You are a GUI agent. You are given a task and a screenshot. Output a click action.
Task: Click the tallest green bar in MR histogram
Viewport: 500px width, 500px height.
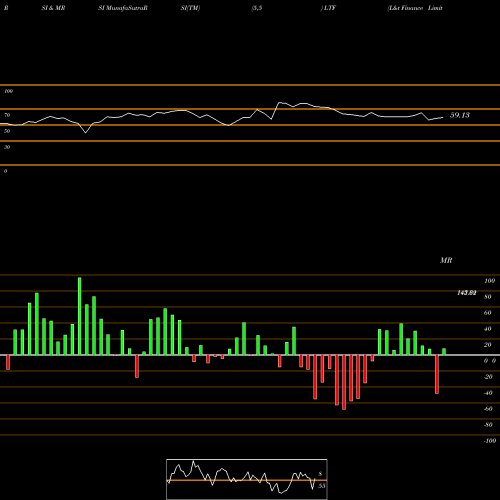(80, 316)
